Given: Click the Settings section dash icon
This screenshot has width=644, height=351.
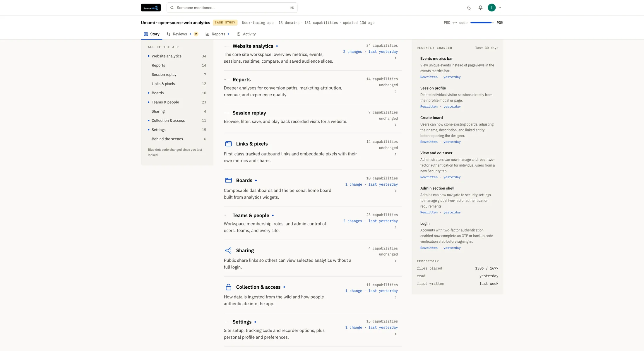Looking at the screenshot, I should point(225,322).
